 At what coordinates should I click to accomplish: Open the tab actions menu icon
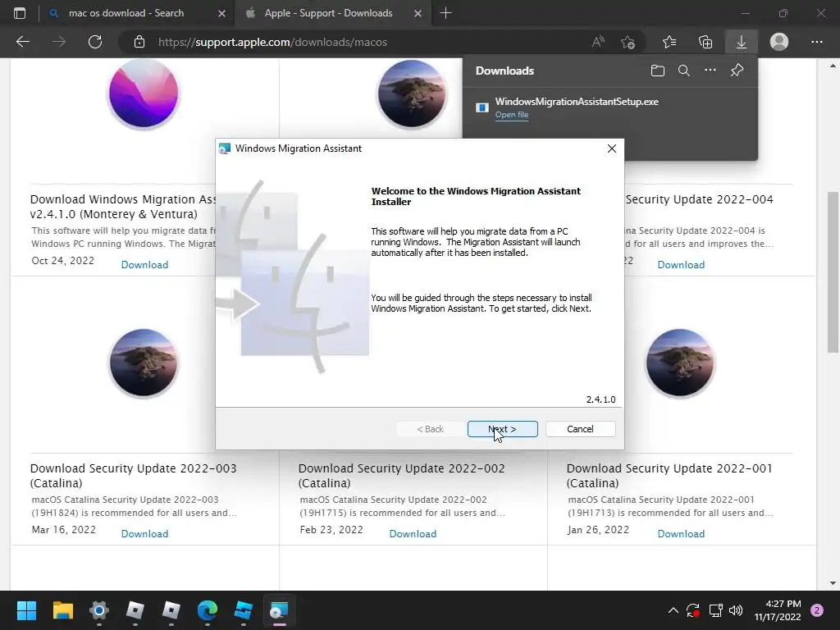pos(20,13)
